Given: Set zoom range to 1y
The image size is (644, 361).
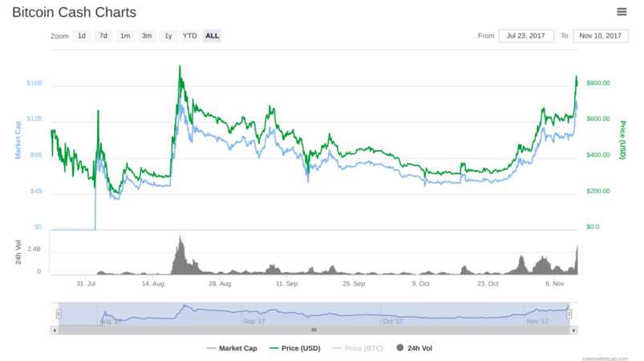Looking at the screenshot, I should coord(168,36).
